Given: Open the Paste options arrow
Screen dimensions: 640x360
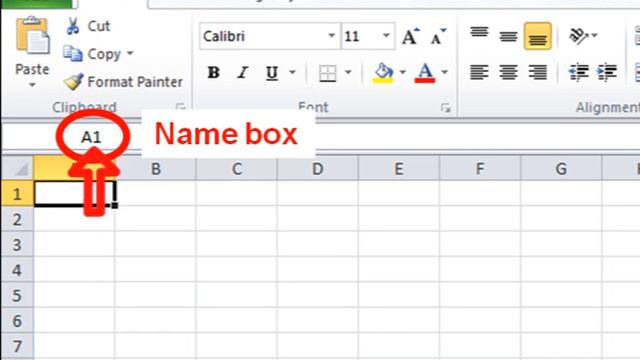Looking at the screenshot, I should (x=32, y=85).
